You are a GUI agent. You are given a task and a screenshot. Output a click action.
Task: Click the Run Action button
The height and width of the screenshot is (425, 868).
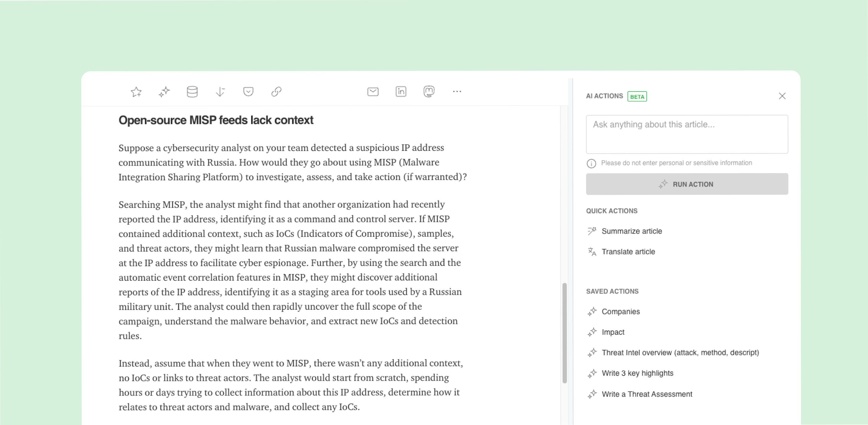(687, 184)
